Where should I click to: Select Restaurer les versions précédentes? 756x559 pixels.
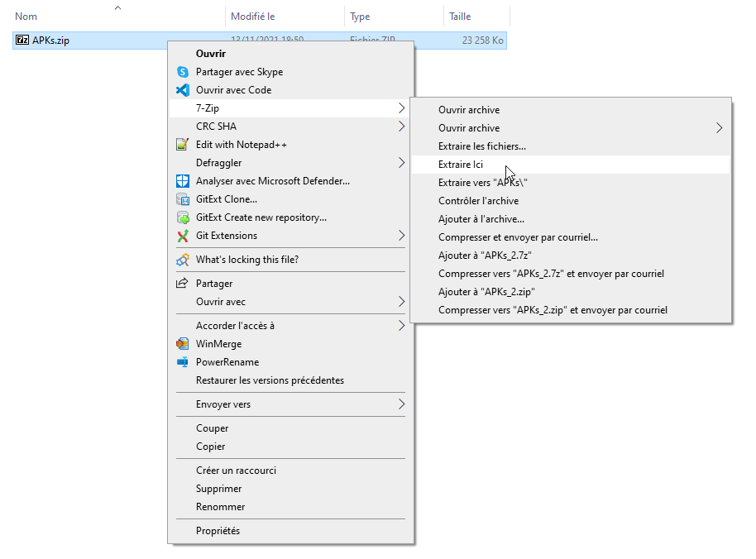pos(290,380)
